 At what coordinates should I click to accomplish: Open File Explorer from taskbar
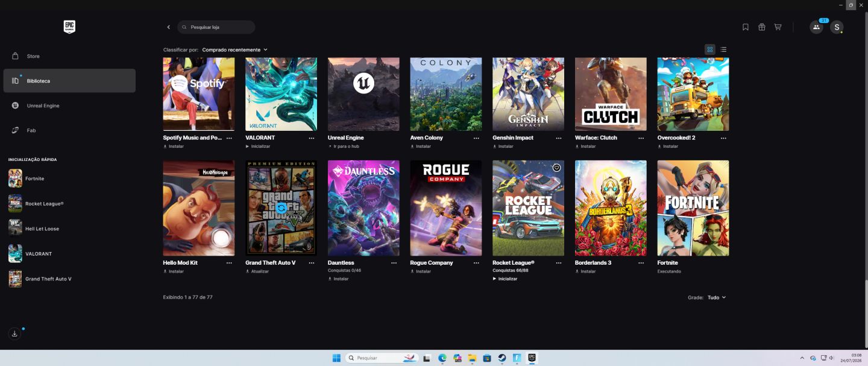click(x=472, y=358)
